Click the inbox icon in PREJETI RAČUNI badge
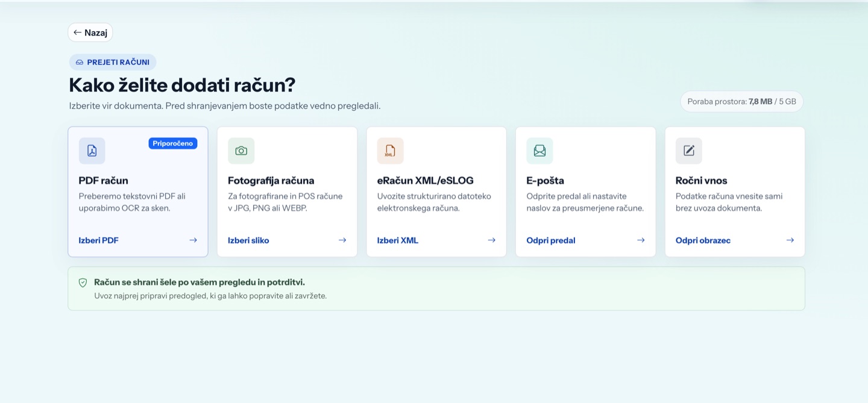868x403 pixels. pyautogui.click(x=80, y=62)
